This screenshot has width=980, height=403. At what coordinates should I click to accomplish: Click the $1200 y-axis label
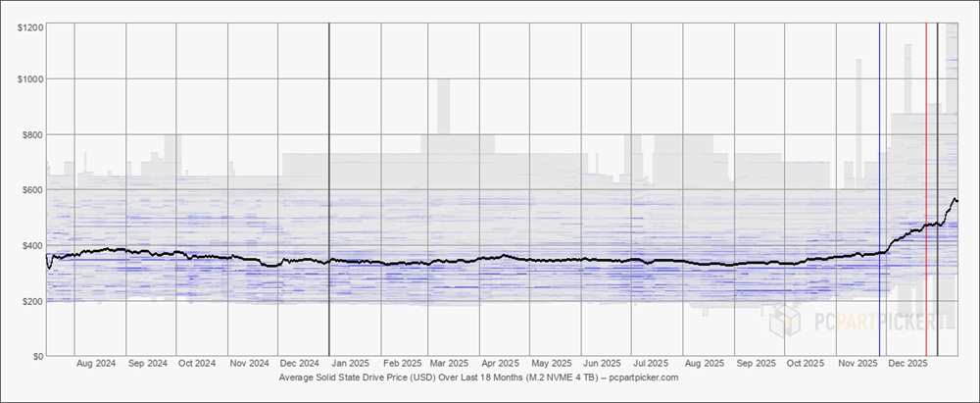[28, 27]
